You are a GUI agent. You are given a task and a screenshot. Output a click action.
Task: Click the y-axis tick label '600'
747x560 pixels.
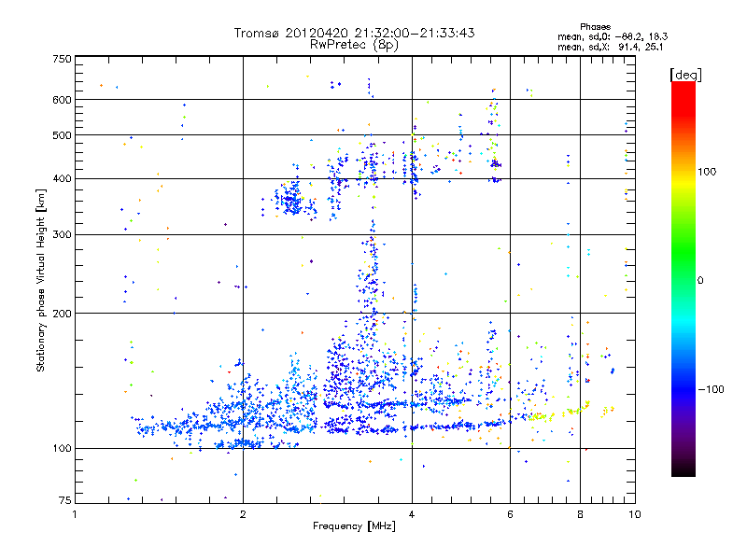point(62,100)
